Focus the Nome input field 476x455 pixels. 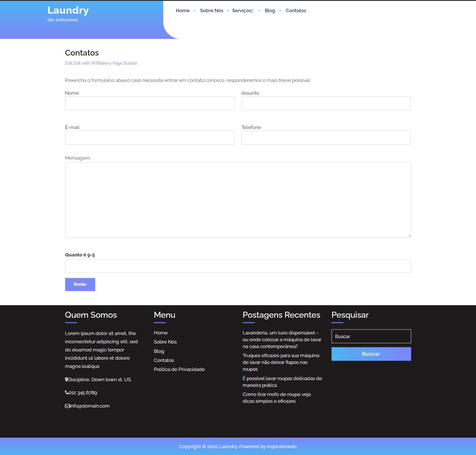click(x=150, y=103)
